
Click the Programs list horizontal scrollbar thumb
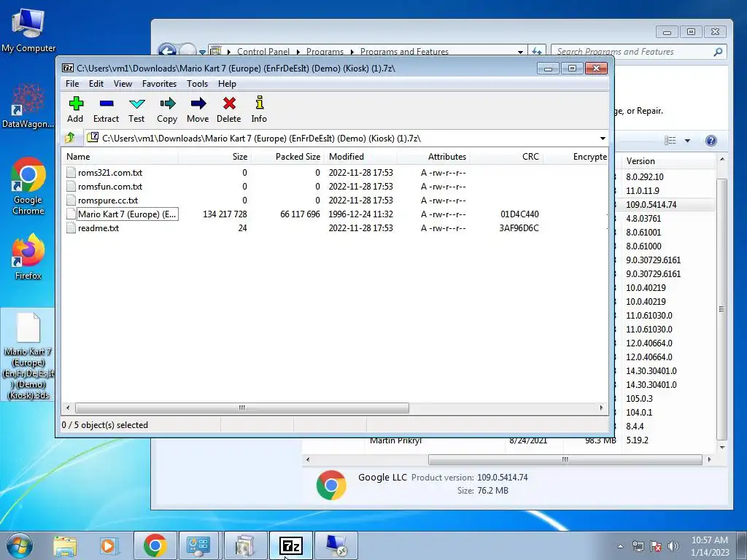point(565,459)
